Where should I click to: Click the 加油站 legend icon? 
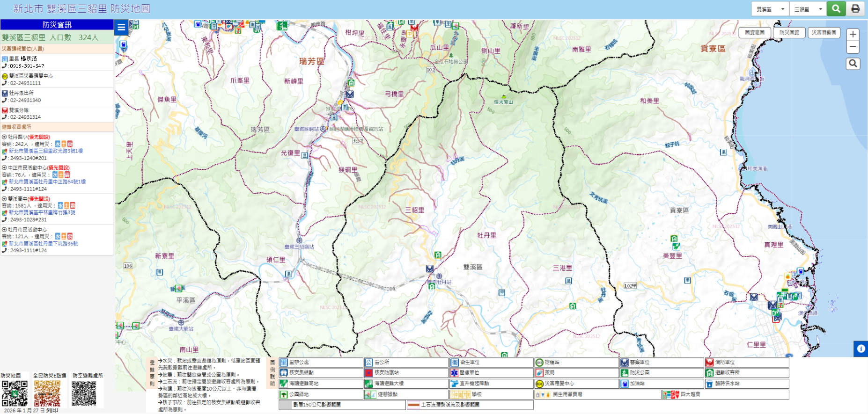pyautogui.click(x=625, y=384)
